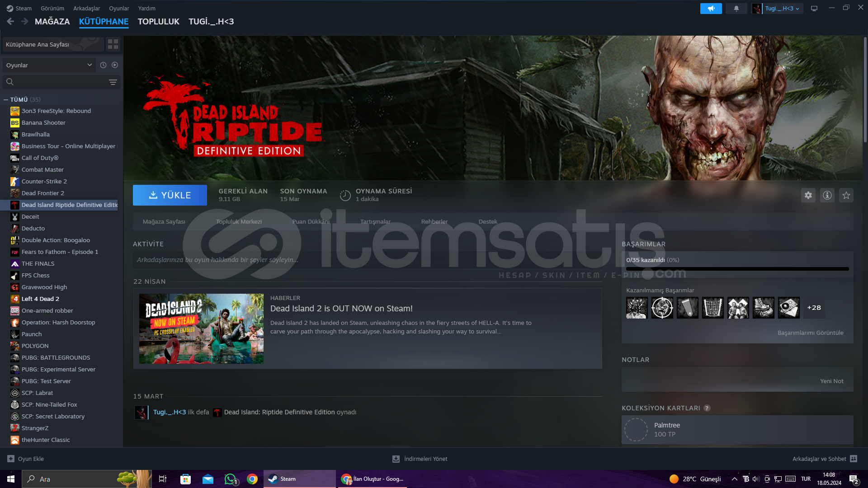Click the boot locked achievement icon

point(764,308)
